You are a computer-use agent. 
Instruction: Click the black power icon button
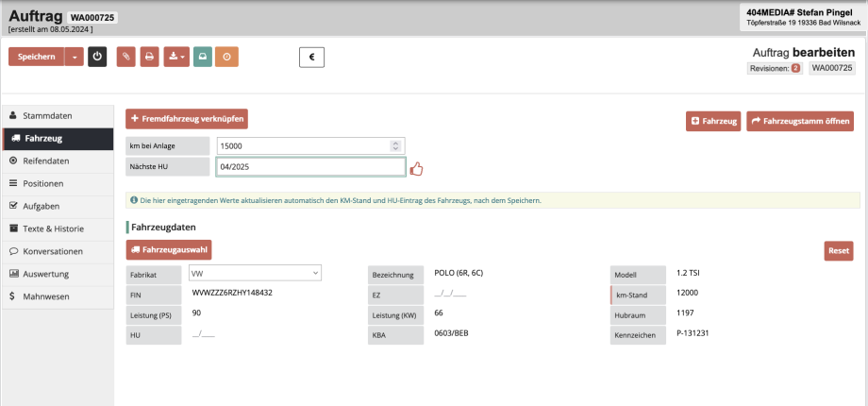pyautogui.click(x=97, y=57)
